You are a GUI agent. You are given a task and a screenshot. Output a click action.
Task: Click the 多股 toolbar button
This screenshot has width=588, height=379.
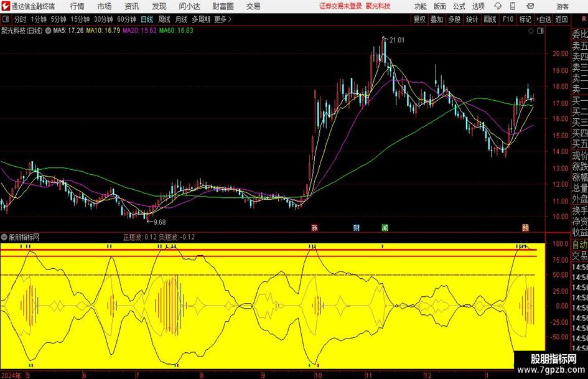pyautogui.click(x=454, y=19)
